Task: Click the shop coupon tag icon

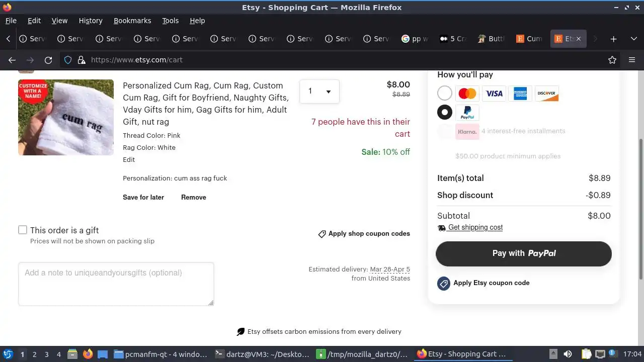Action: [x=322, y=234]
